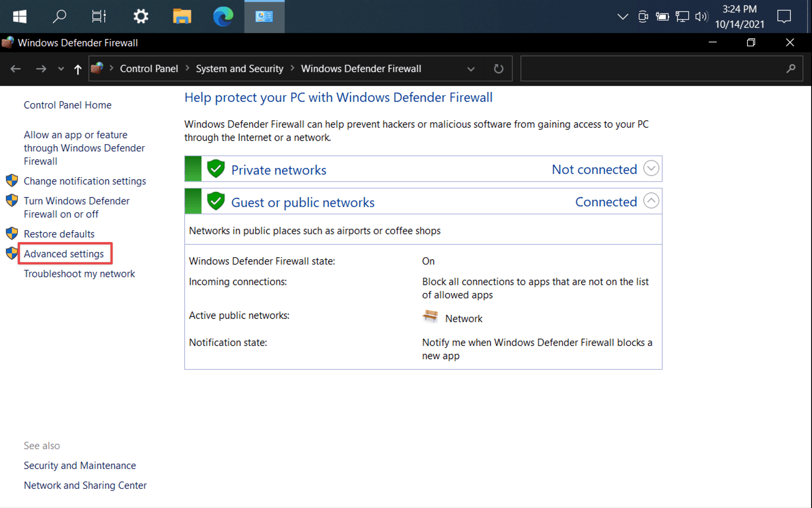Launch Microsoft Edge from taskbar
Image resolution: width=812 pixels, height=508 pixels.
tap(223, 16)
